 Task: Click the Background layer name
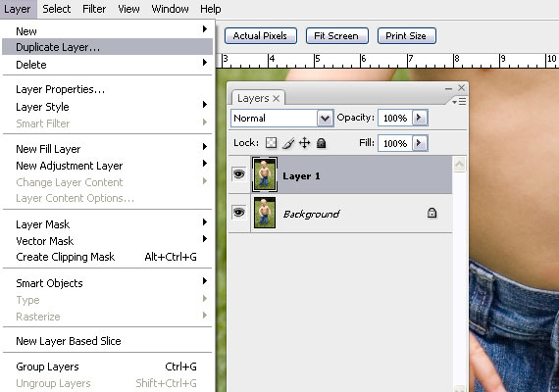tap(311, 214)
